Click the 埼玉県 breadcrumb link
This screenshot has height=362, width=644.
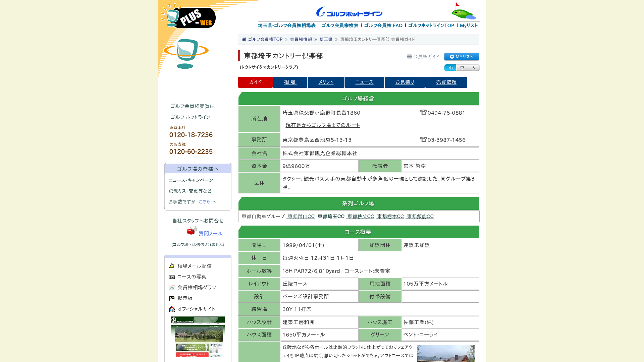[326, 39]
